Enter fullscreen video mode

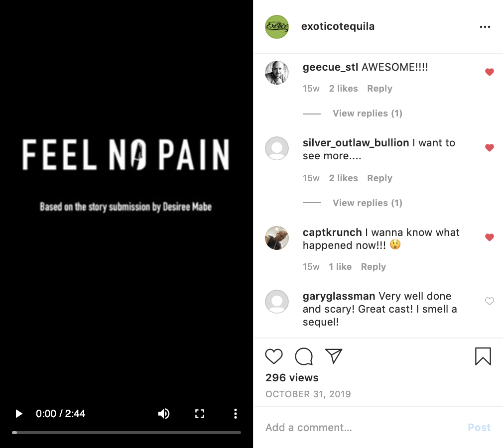coord(200,414)
